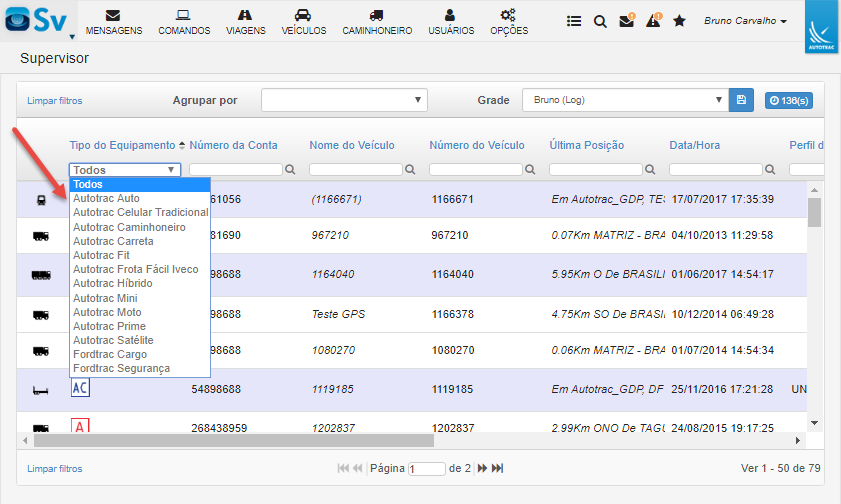Viewport: 841px width, 504px height.
Task: Click search icon beside Última Posição filter
Action: click(650, 169)
